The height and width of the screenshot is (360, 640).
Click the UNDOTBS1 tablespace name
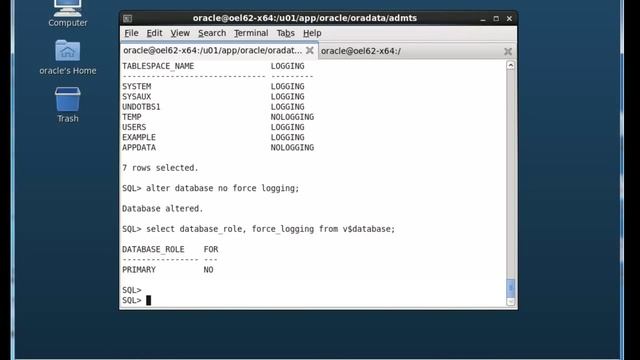(141, 107)
